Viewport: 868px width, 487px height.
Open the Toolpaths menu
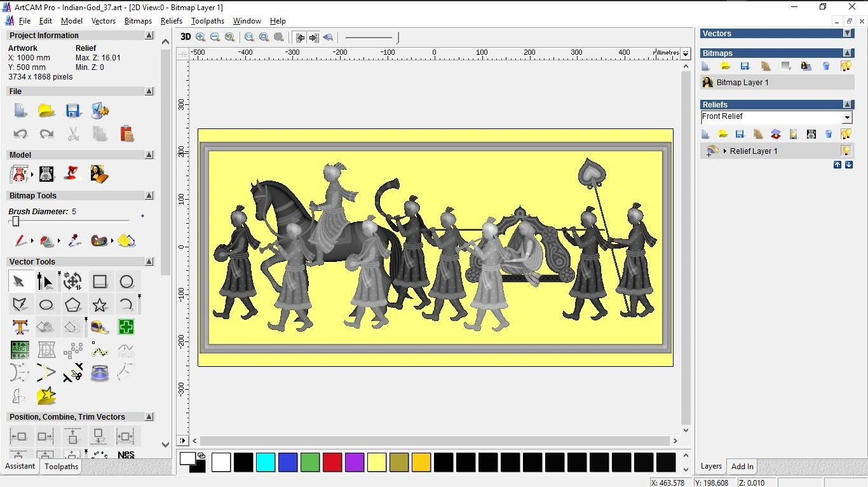(207, 21)
